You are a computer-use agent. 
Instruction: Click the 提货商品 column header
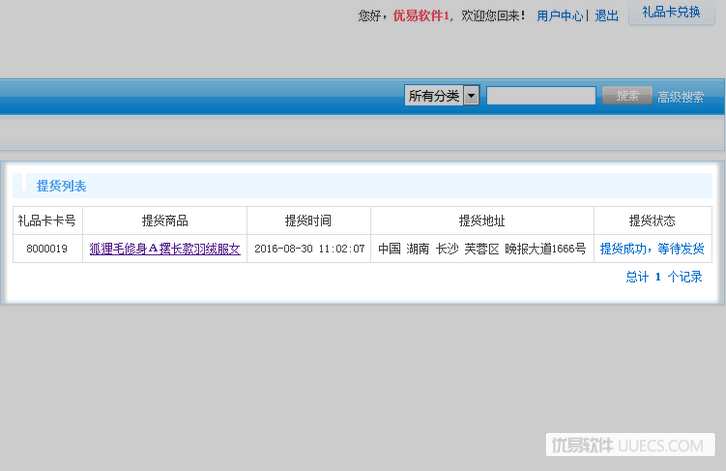165,221
